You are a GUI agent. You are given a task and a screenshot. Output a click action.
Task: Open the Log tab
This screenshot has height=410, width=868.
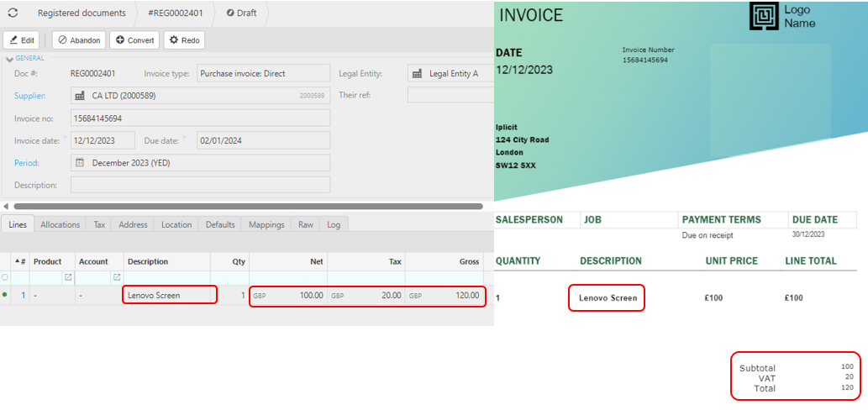[x=334, y=224]
